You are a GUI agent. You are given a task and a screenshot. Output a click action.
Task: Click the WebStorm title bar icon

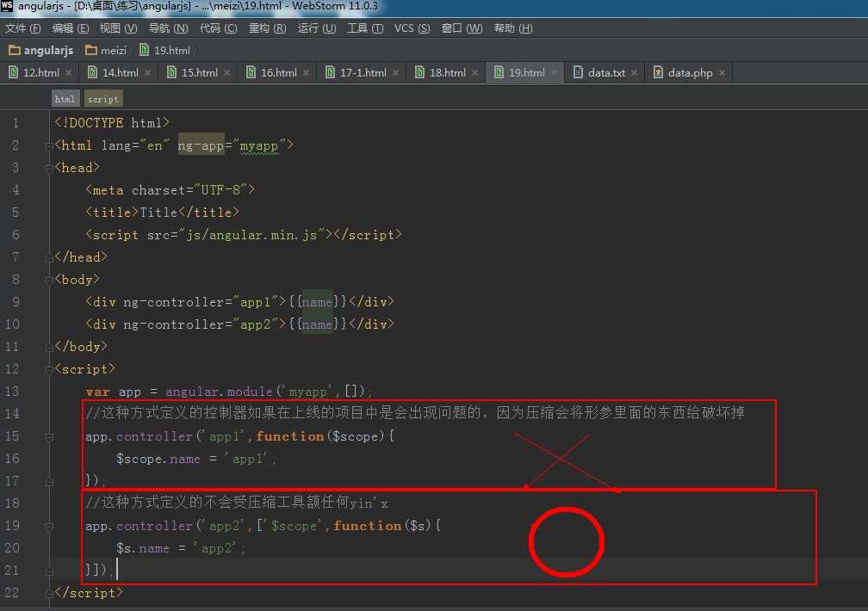[x=7, y=6]
